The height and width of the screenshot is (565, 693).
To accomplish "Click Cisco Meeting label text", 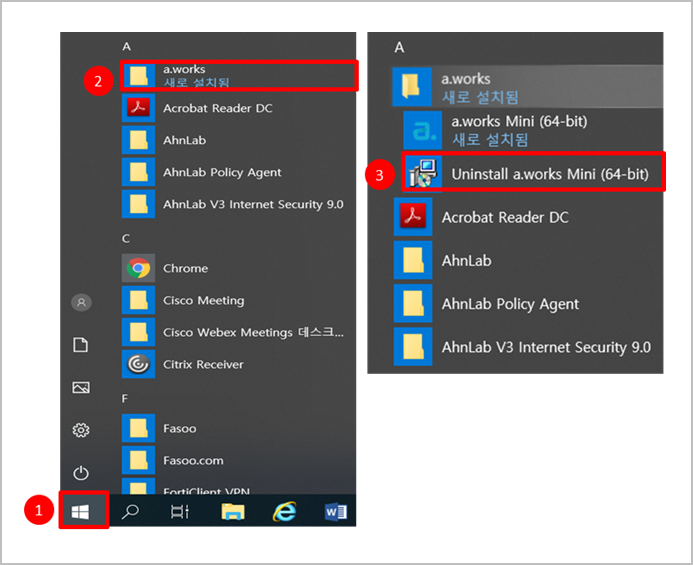I will pos(203,300).
